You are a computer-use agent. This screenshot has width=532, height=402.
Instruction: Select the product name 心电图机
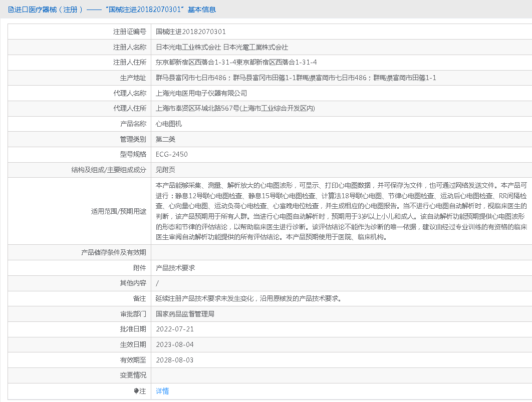tap(169, 124)
